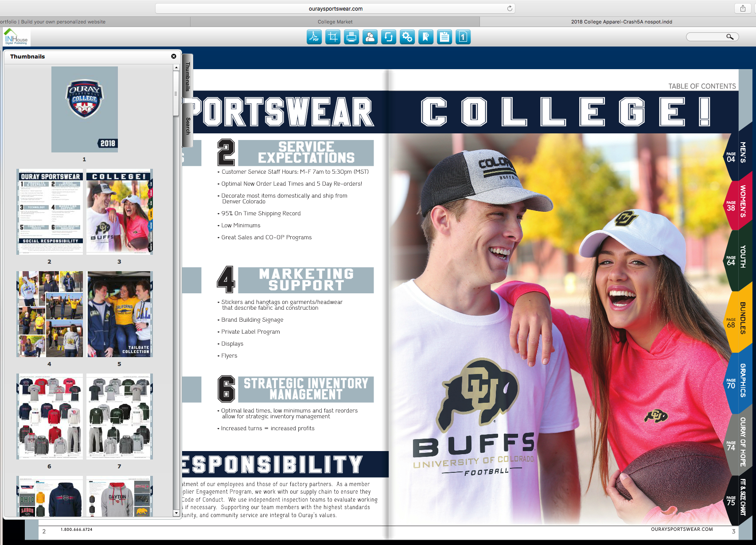Click 'Great Sales and CO-OP Programs' text
The height and width of the screenshot is (545, 756).
coord(266,237)
